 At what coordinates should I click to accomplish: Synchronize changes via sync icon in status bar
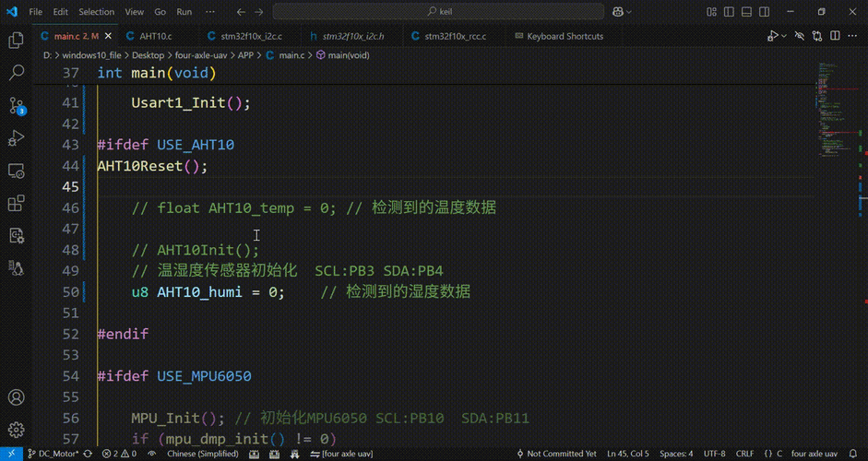(88, 454)
